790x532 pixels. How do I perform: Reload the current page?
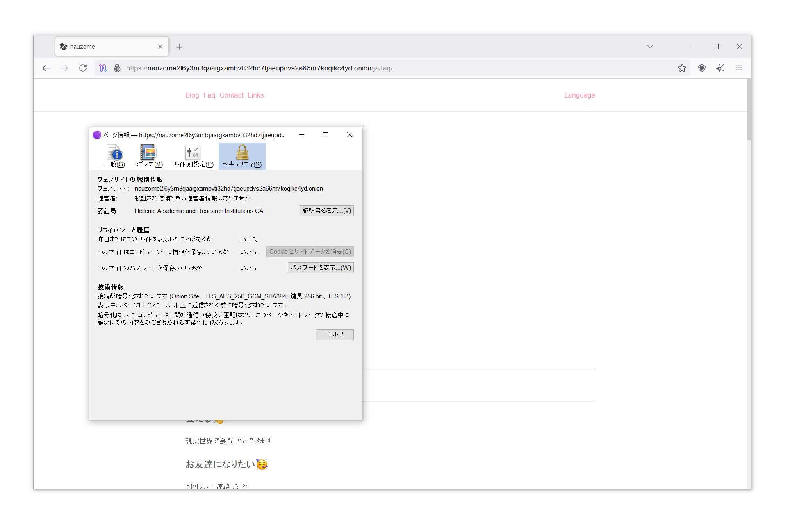[x=83, y=68]
